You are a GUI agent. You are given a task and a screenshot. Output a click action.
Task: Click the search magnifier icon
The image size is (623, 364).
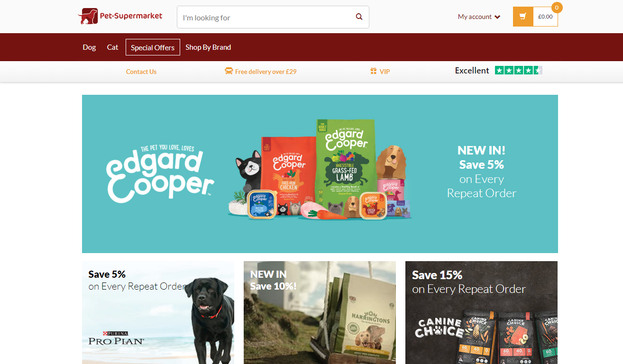359,17
